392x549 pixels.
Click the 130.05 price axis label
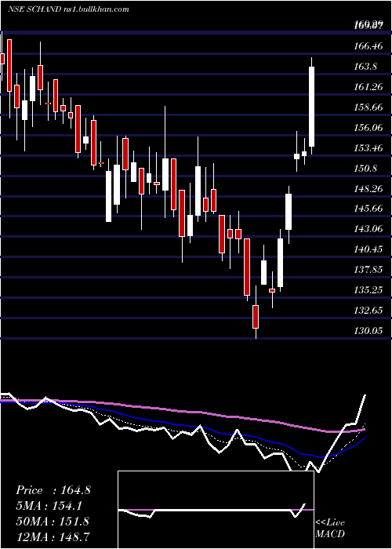(368, 330)
